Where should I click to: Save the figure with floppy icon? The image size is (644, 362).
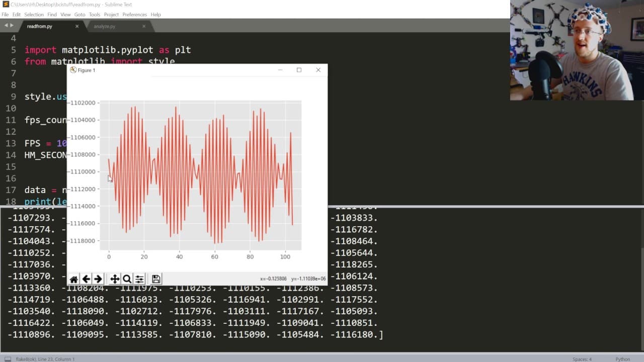[156, 279]
